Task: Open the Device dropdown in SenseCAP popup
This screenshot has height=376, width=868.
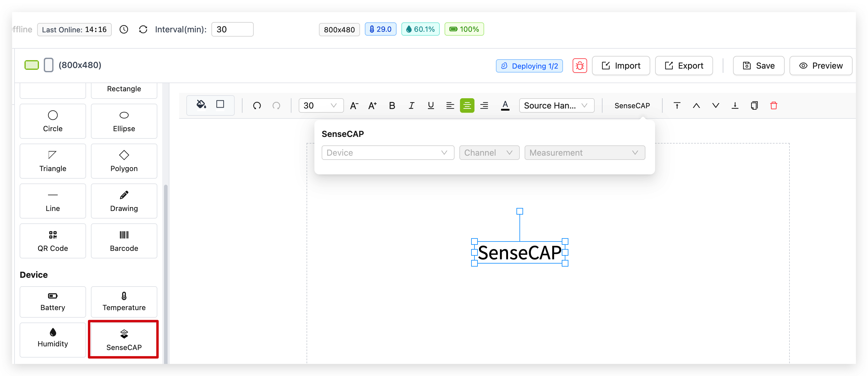Action: (x=387, y=153)
